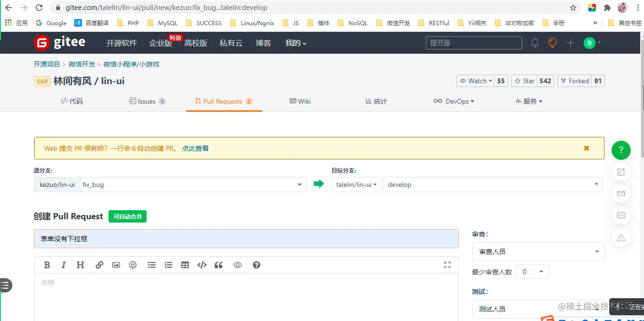
Task: Insert a table in the editor
Action: (185, 265)
